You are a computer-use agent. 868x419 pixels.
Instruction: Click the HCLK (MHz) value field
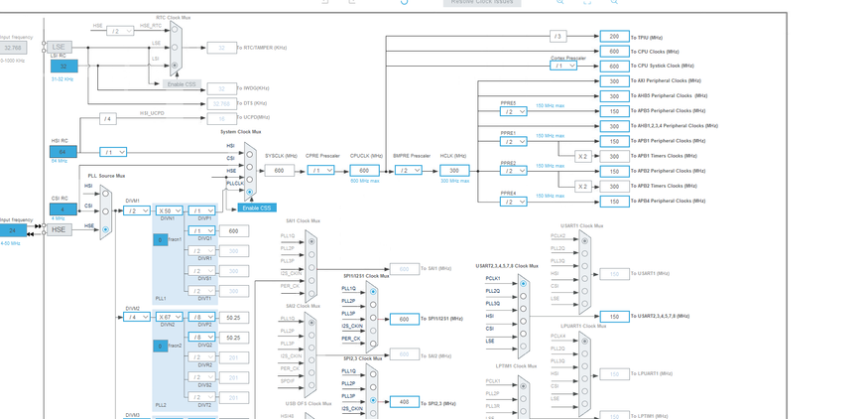coord(454,171)
